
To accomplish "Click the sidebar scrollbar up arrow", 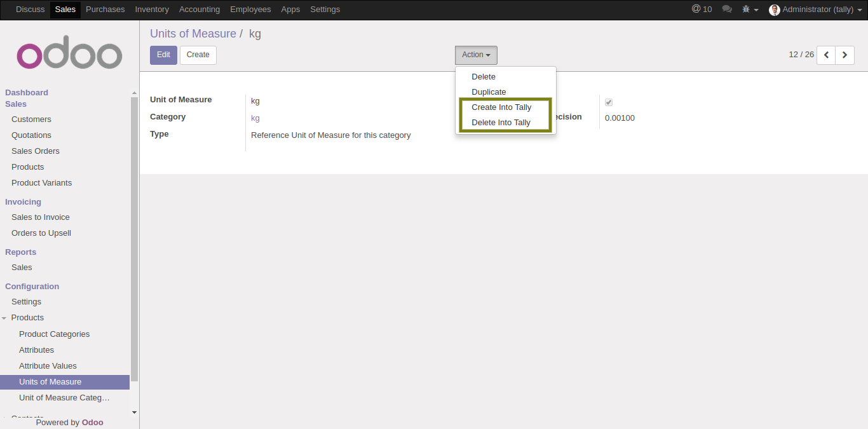I will tap(134, 93).
